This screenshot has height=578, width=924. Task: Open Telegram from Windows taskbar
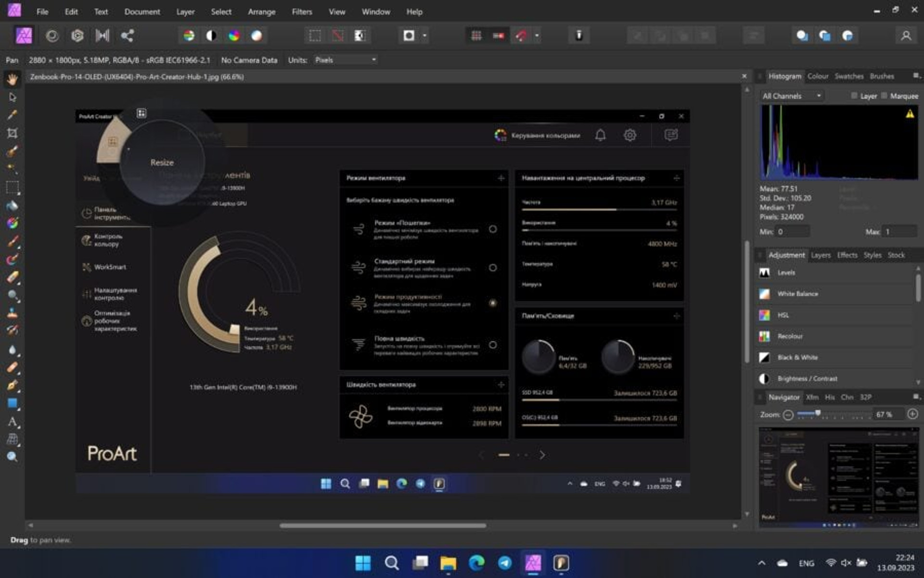coord(505,563)
